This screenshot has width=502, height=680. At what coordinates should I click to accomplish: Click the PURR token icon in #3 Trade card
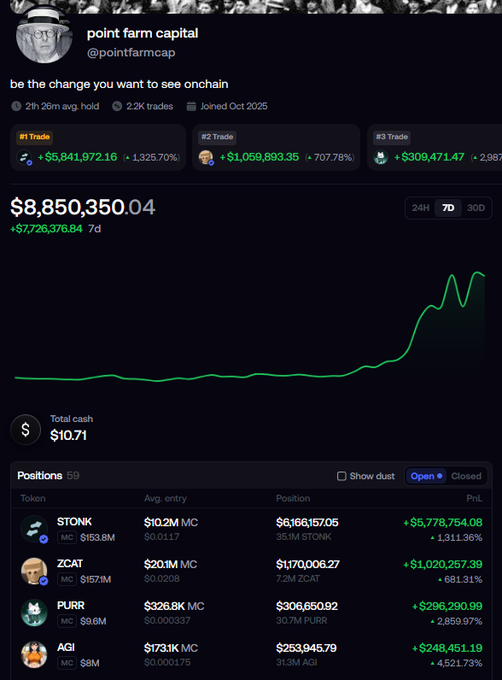(381, 157)
